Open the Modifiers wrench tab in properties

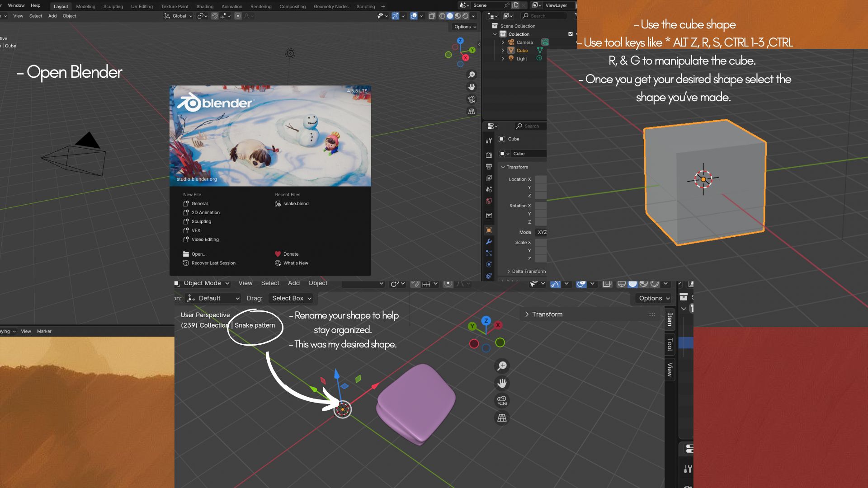(x=489, y=242)
